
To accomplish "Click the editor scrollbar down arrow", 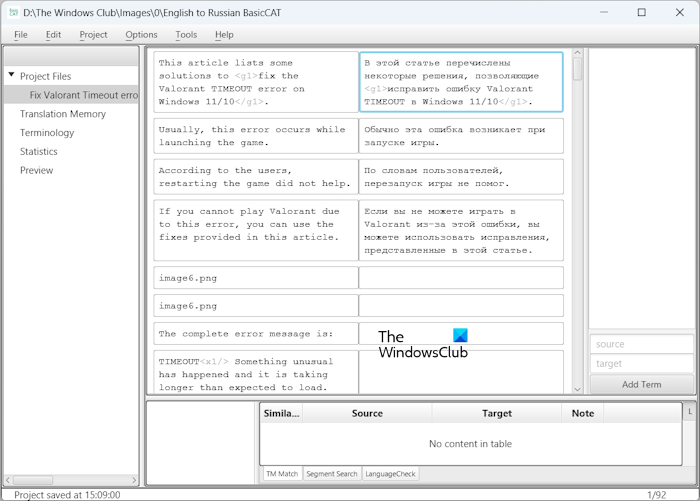I will coord(577,389).
